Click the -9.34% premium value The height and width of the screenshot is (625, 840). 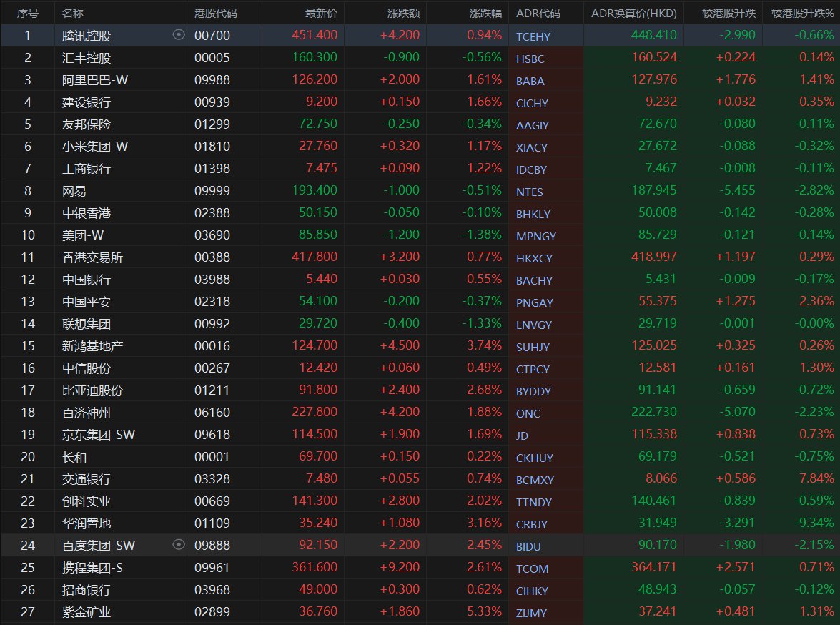814,523
